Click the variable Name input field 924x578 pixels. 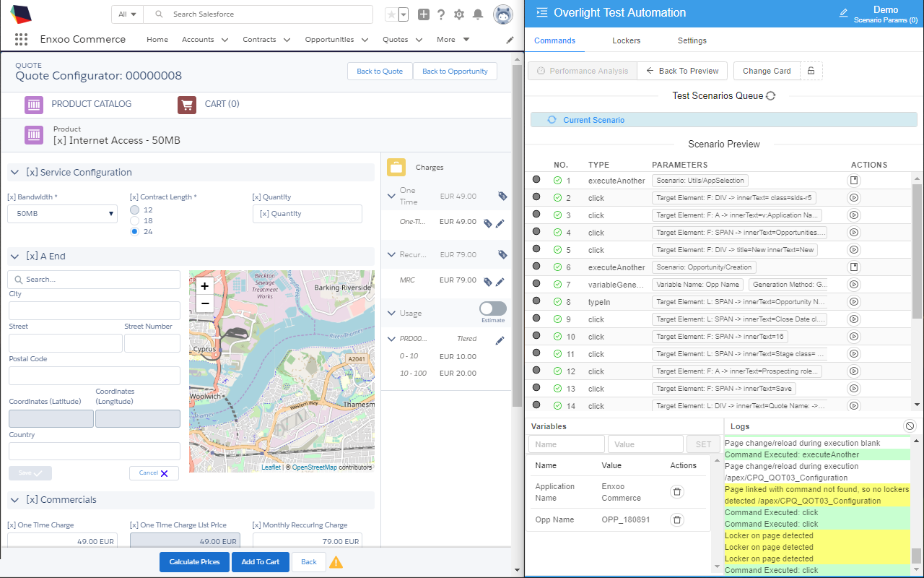[567, 444]
